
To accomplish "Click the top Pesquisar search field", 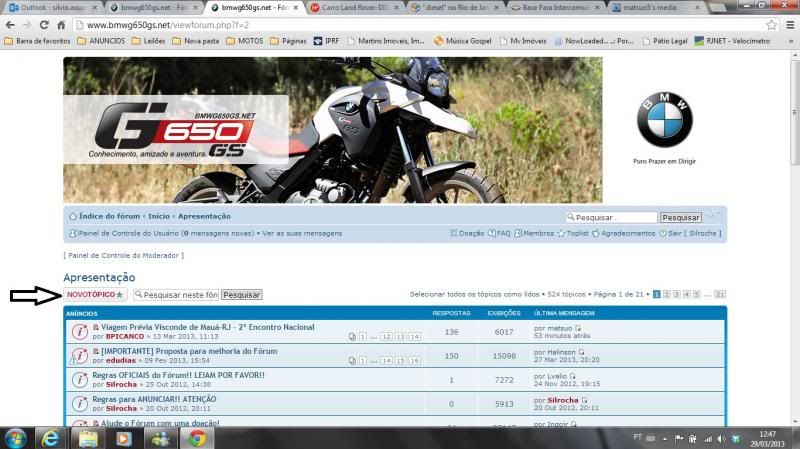I will tap(611, 217).
